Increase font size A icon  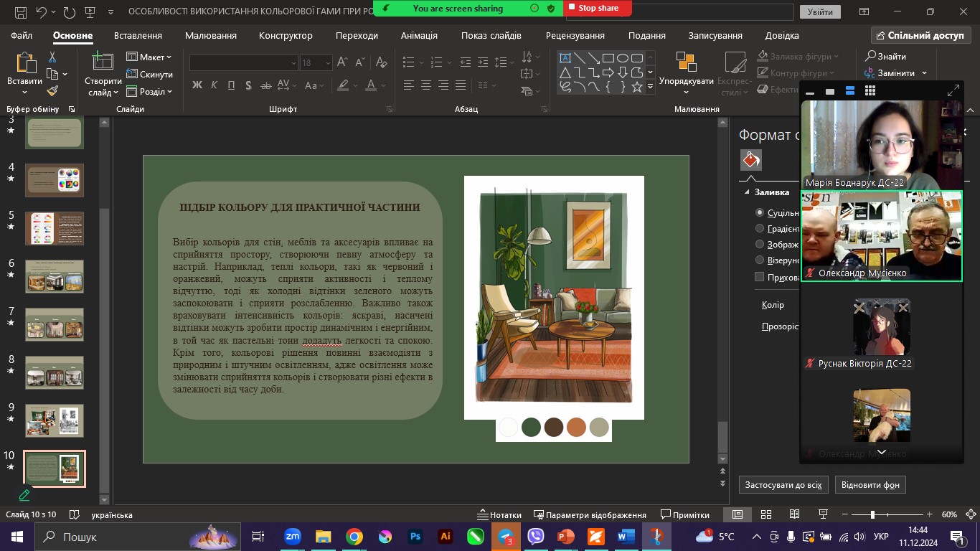point(342,62)
